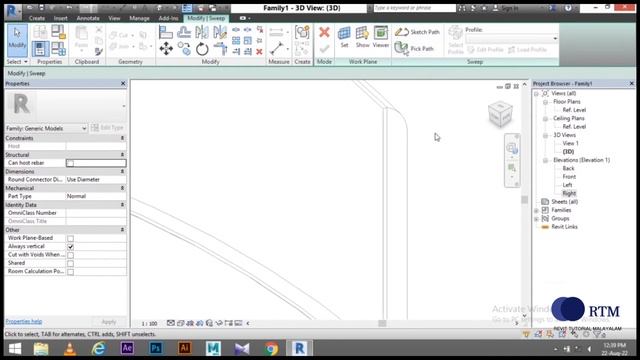Click the Copy tool icon
The image size is (640, 360).
(x=184, y=49)
